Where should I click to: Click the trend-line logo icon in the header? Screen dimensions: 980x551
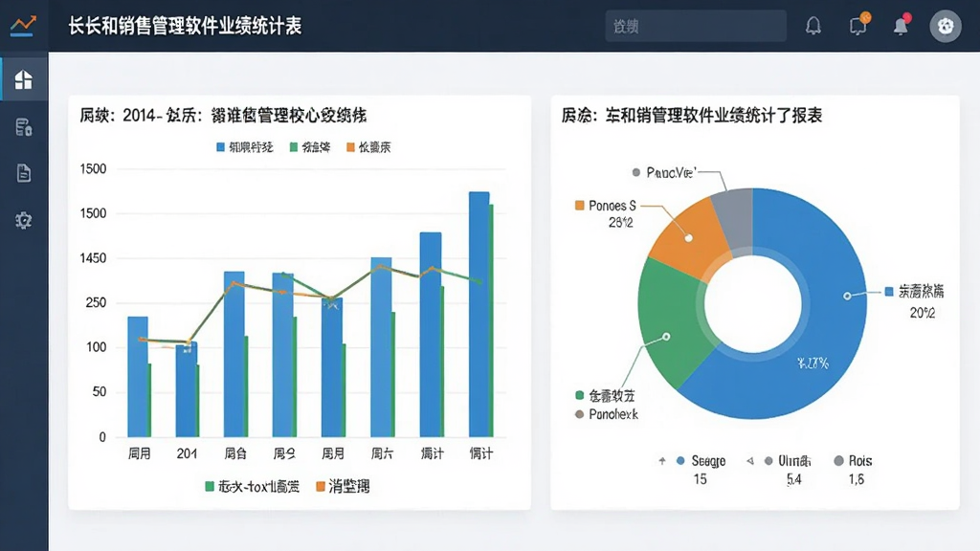pyautogui.click(x=23, y=26)
